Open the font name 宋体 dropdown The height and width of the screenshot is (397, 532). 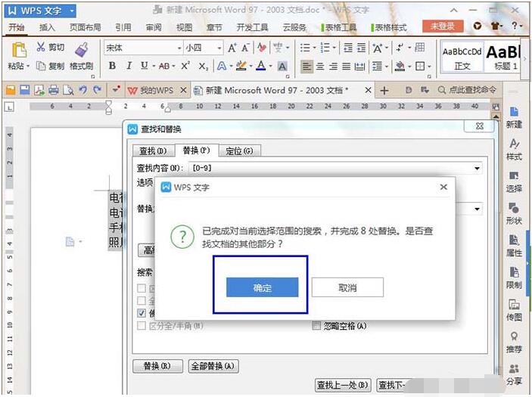click(x=179, y=48)
